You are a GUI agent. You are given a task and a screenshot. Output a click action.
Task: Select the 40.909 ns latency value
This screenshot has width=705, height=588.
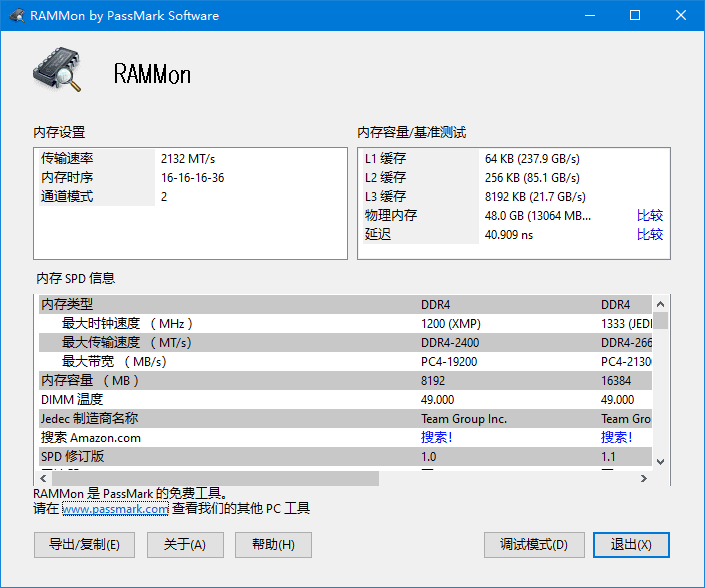[509, 234]
